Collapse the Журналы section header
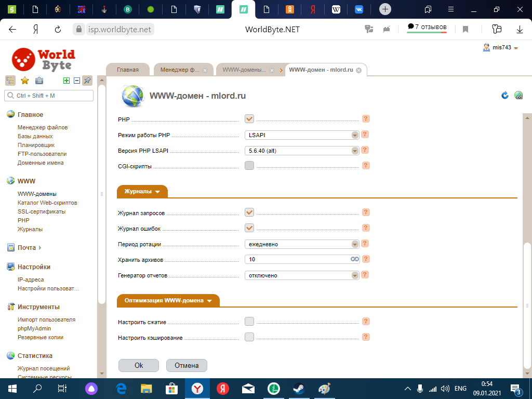 point(142,192)
